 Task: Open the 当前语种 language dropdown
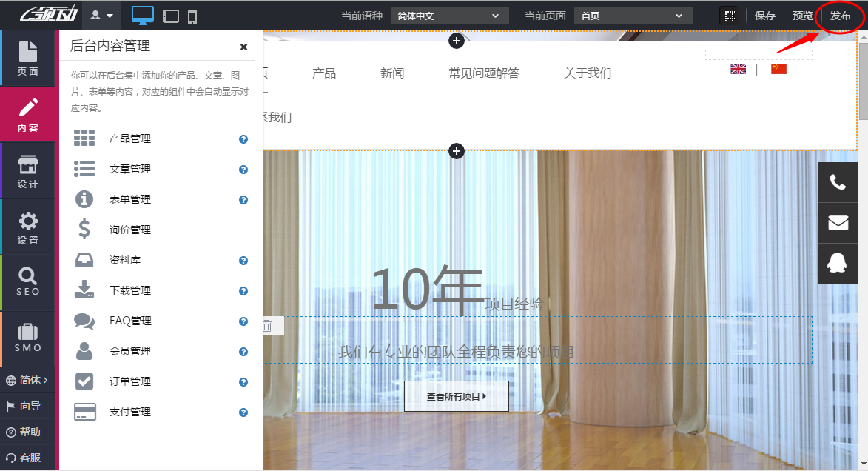point(449,15)
